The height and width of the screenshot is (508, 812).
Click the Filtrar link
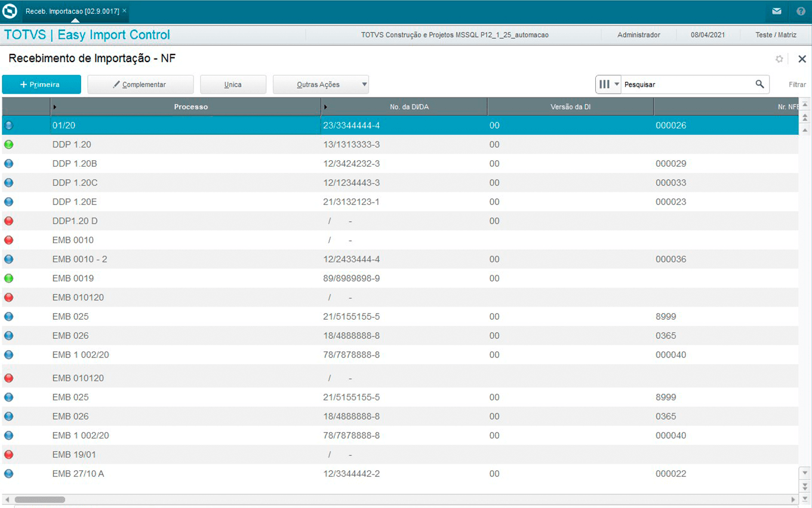pyautogui.click(x=797, y=85)
